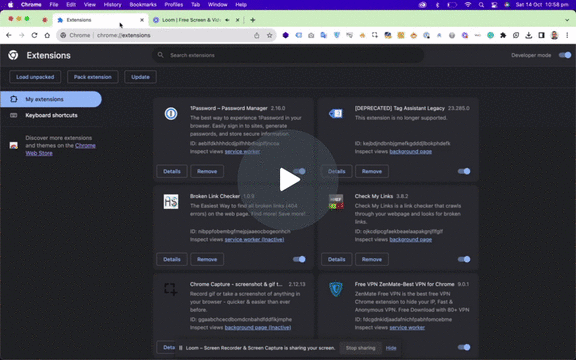Open Chrome Capture background page (inactive) link

point(258,327)
